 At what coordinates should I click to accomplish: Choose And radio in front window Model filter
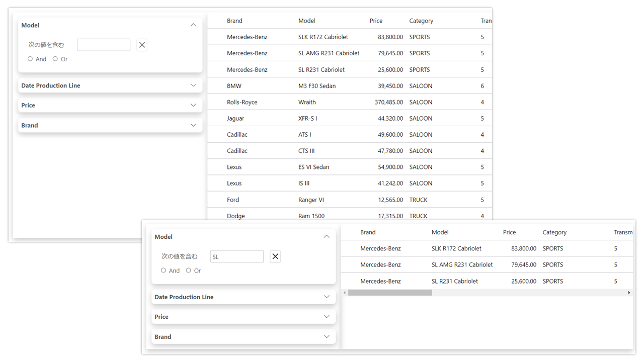pos(164,270)
